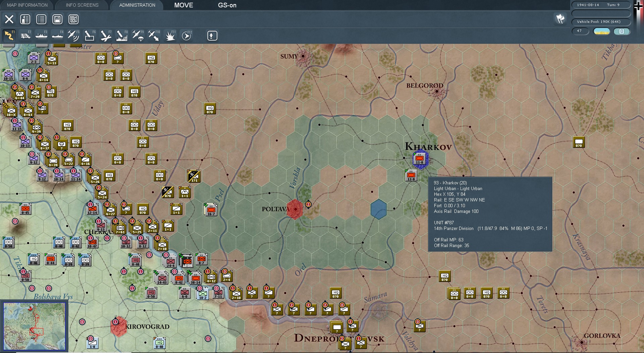Activate F4 amphibious transport ship icon

(x=57, y=35)
